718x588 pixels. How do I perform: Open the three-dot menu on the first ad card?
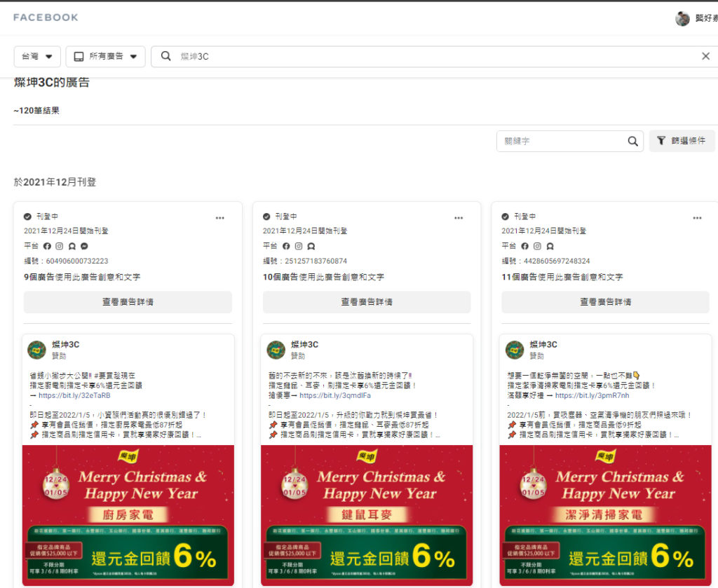(x=220, y=218)
